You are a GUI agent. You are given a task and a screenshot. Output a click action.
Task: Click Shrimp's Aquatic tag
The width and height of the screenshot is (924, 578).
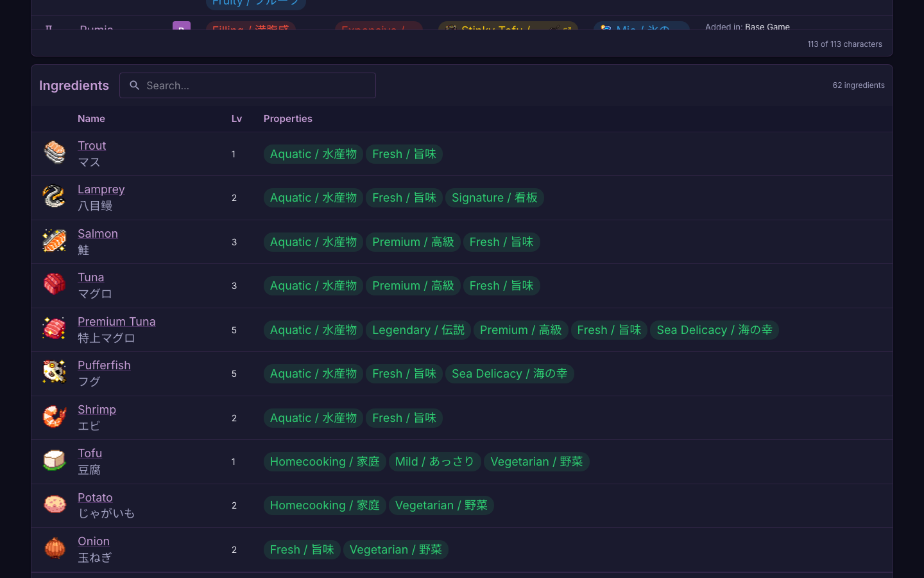click(x=313, y=418)
